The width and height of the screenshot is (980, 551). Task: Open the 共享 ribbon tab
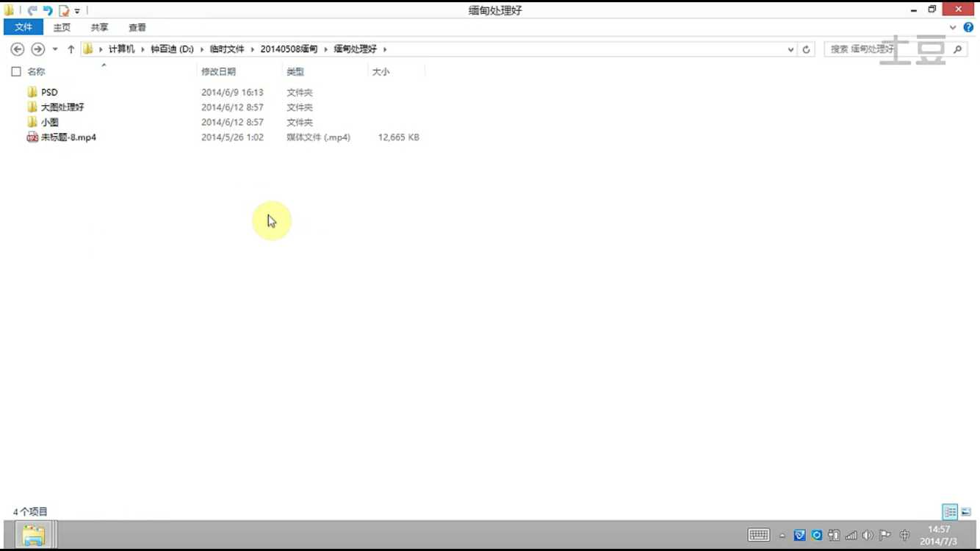(x=99, y=27)
